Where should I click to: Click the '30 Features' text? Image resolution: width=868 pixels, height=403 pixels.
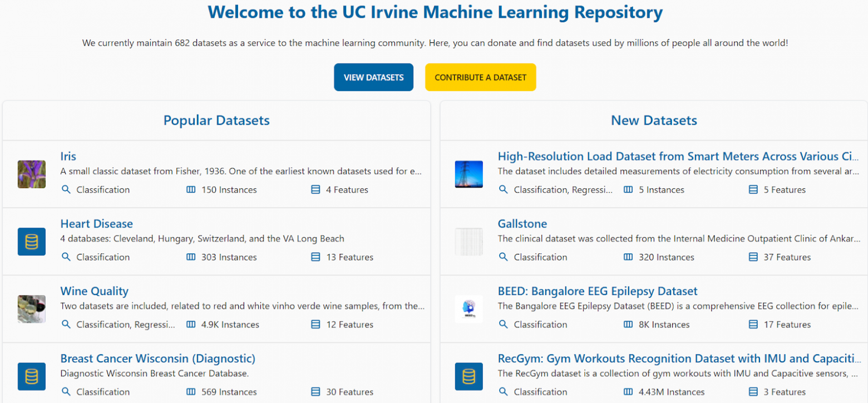pos(350,392)
